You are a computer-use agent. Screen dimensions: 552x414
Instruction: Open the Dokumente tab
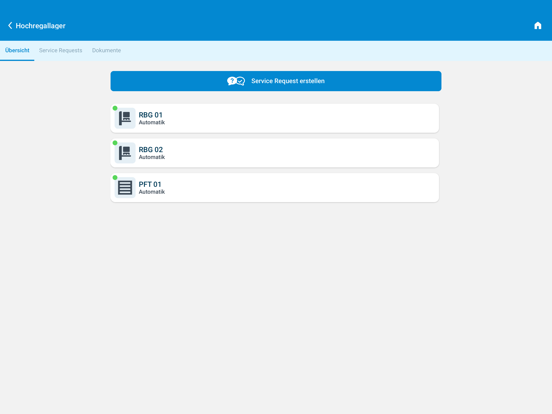106,50
